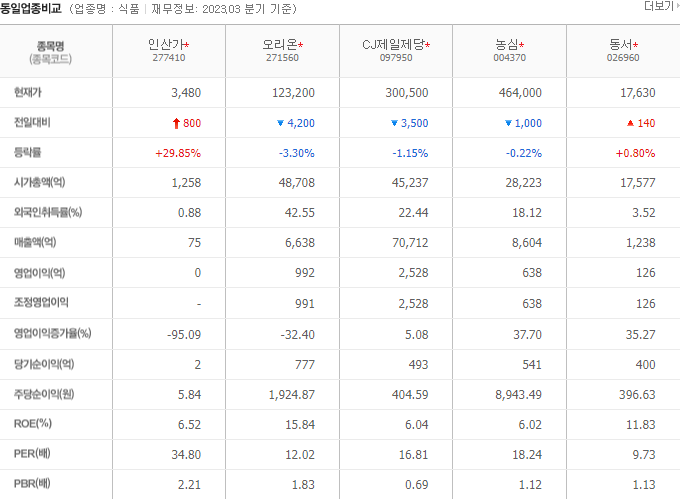Screen dimensions: 680x500
Task: Click 오리온 current price 123,200
Action: click(x=293, y=93)
